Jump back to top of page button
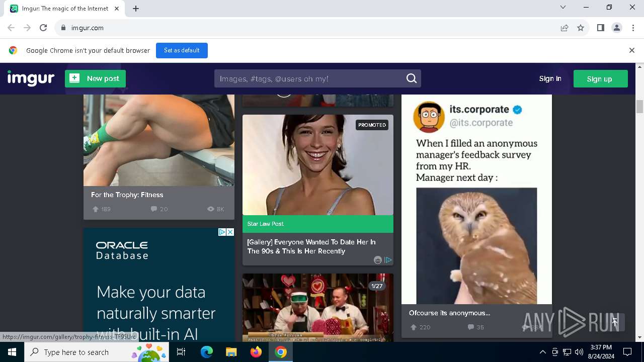 point(614,322)
